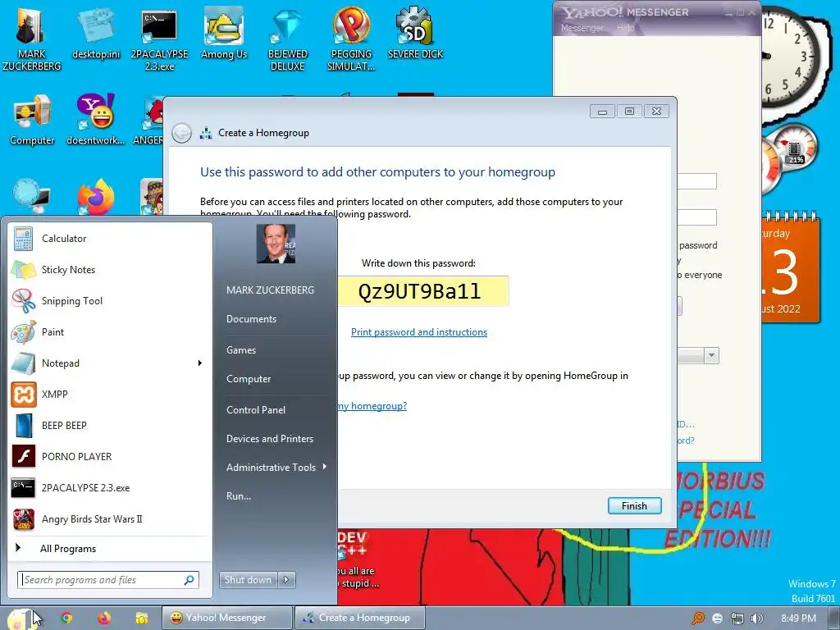Click the user account picture in Start menu
The width and height of the screenshot is (840, 630).
[x=276, y=244]
